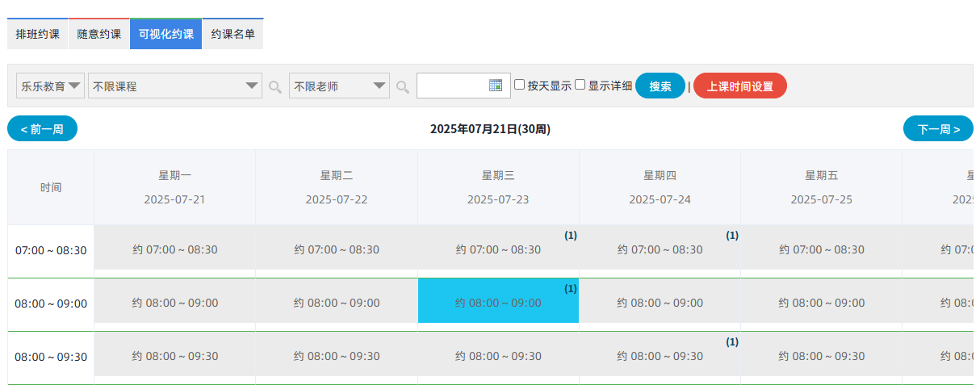Click the 星期二 2025-07-22 column header
Image resolution: width=980 pixels, height=385 pixels.
click(x=337, y=187)
